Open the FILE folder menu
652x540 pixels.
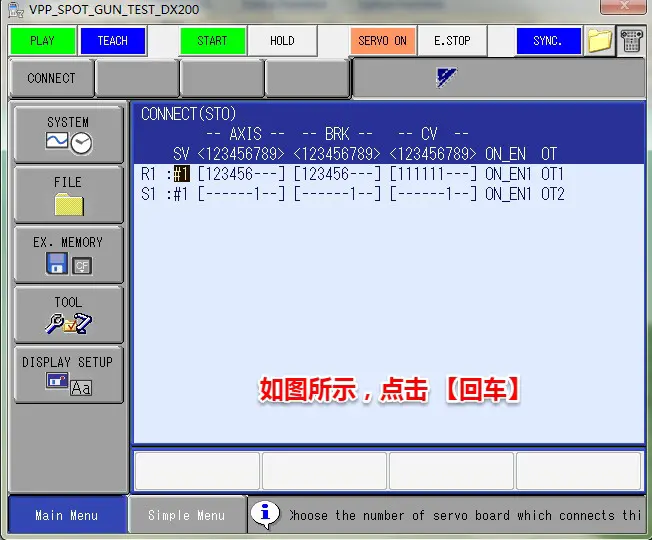(68, 195)
